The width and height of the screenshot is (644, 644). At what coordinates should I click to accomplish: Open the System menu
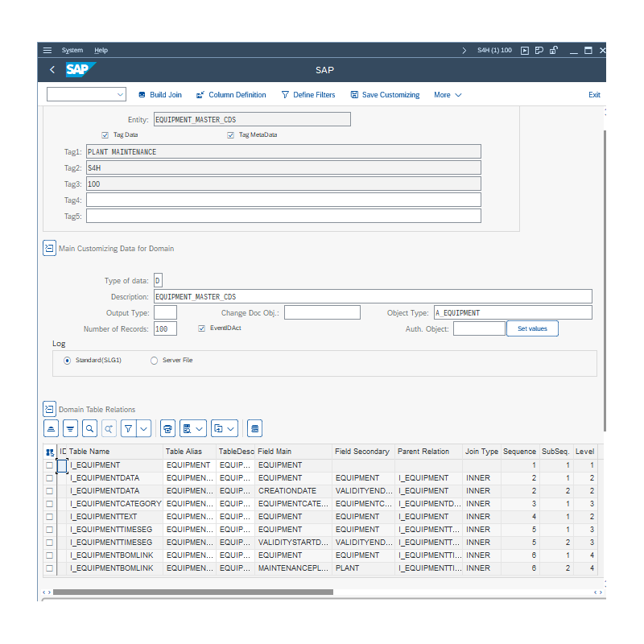click(x=72, y=50)
